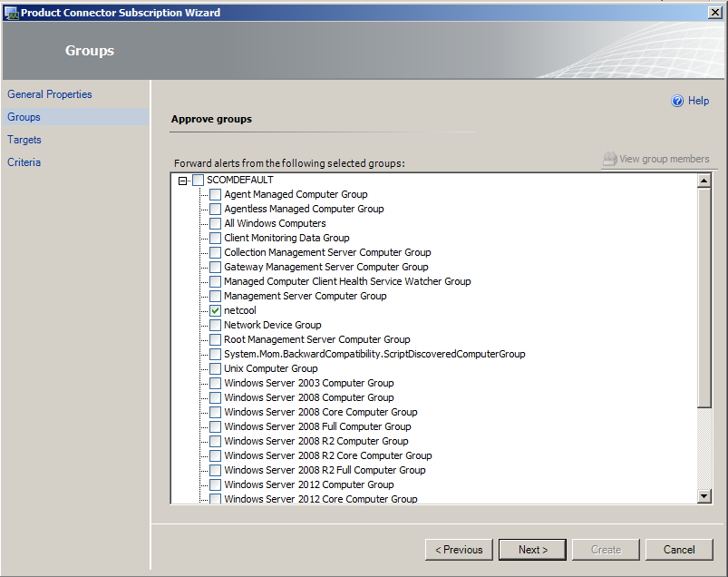Check the SCOMDEFAULT root checkbox
This screenshot has height=577, width=728.
199,180
